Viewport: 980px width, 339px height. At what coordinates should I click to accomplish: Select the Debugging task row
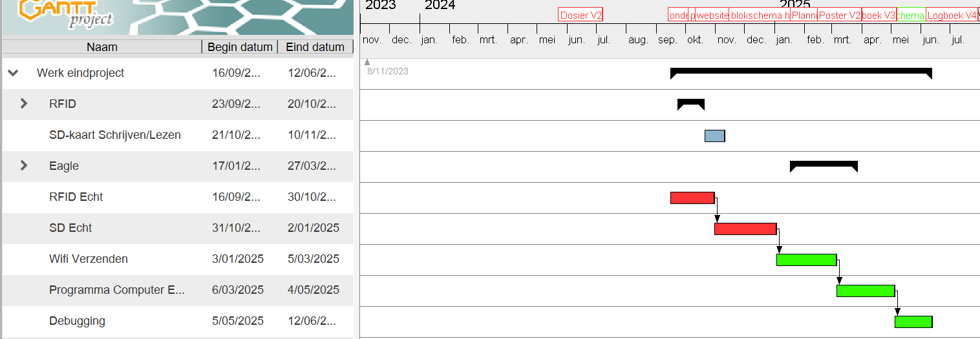[x=77, y=321]
